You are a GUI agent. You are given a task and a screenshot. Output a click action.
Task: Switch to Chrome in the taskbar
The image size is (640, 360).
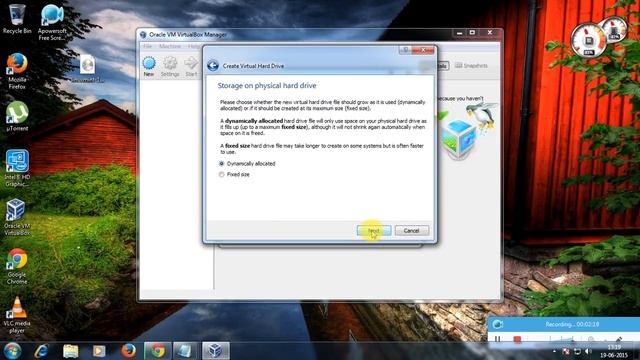click(158, 351)
